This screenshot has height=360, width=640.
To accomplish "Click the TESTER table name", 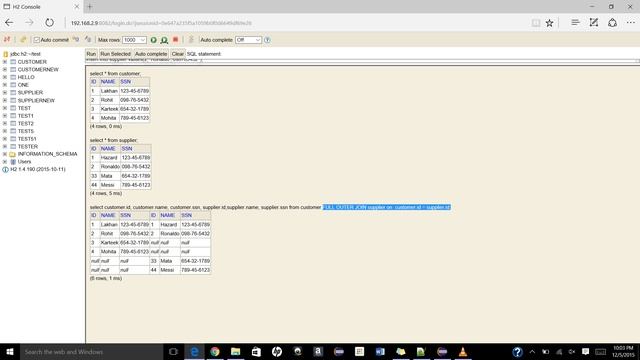I will [x=28, y=147].
